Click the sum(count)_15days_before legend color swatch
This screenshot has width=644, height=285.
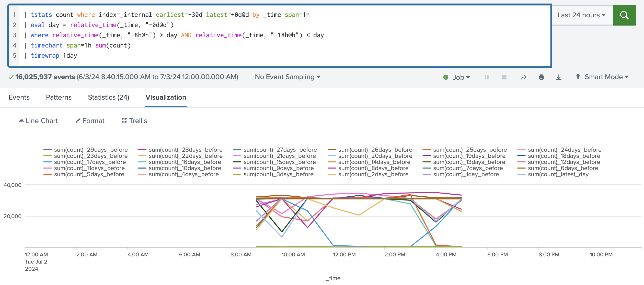tap(237, 162)
